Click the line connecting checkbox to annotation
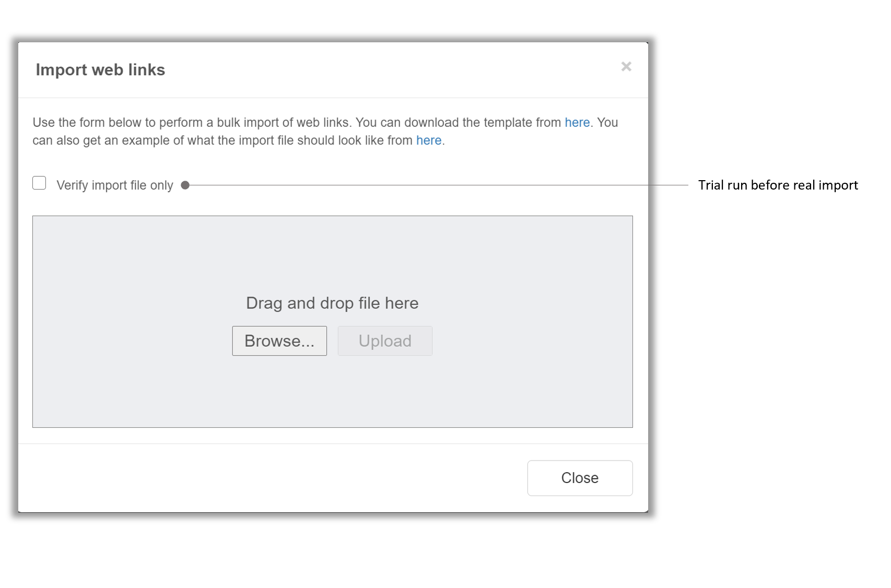This screenshot has width=891, height=588. coord(439,184)
